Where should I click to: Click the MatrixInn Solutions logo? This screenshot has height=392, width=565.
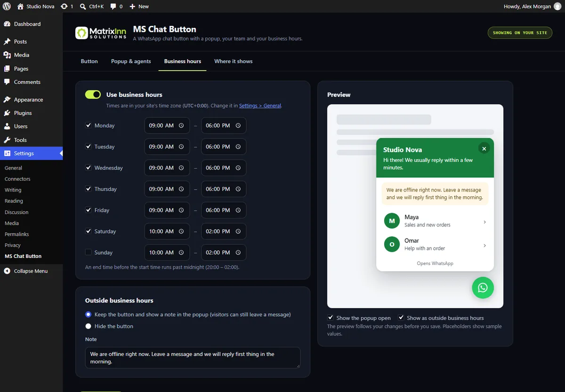coord(101,33)
